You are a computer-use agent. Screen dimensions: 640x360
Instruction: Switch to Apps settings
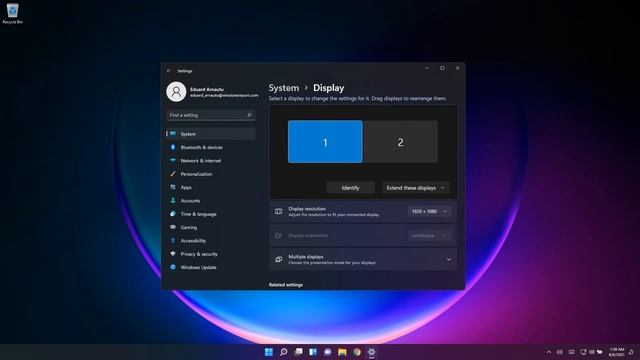coord(211,187)
